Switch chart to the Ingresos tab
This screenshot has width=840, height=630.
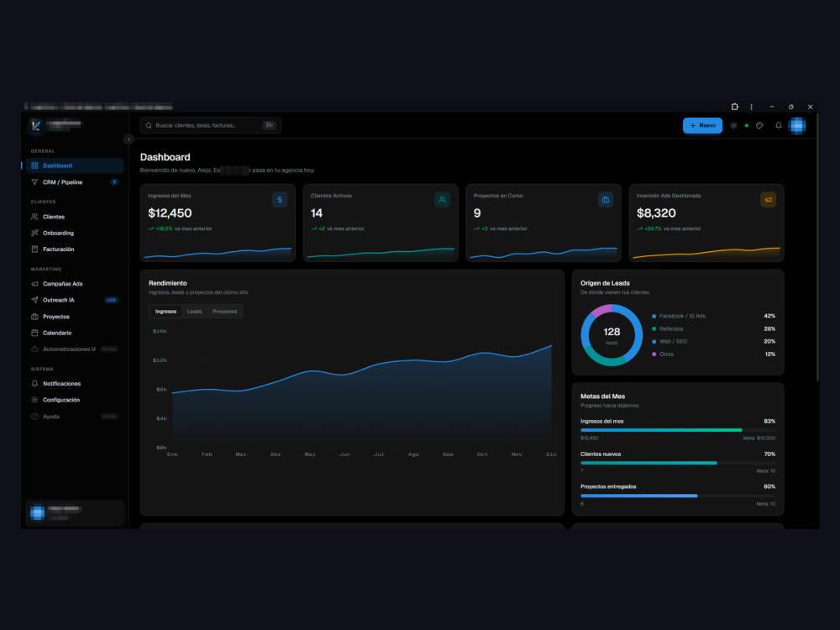(165, 312)
